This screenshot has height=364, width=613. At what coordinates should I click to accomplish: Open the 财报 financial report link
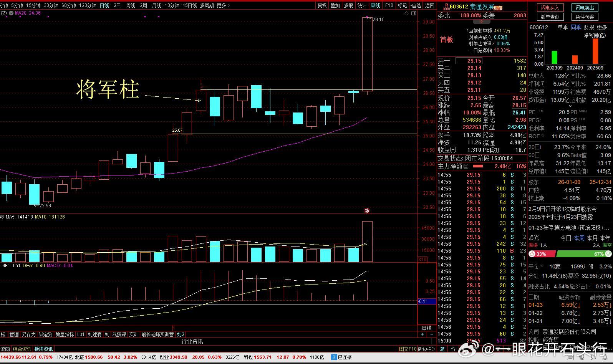[x=589, y=27]
